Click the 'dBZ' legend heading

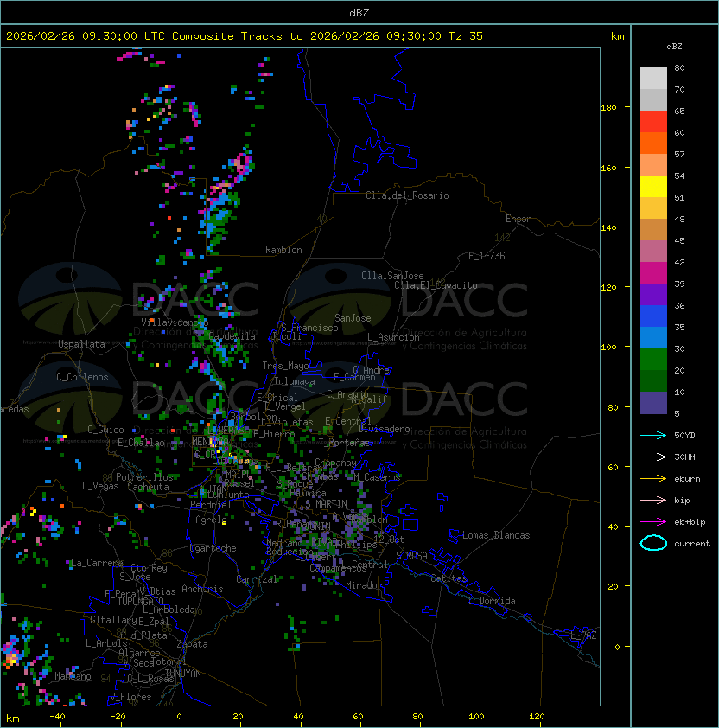tap(674, 47)
